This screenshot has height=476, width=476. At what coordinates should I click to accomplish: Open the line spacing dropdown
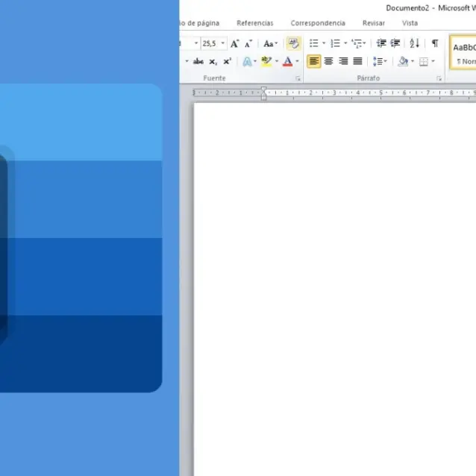tap(380, 62)
